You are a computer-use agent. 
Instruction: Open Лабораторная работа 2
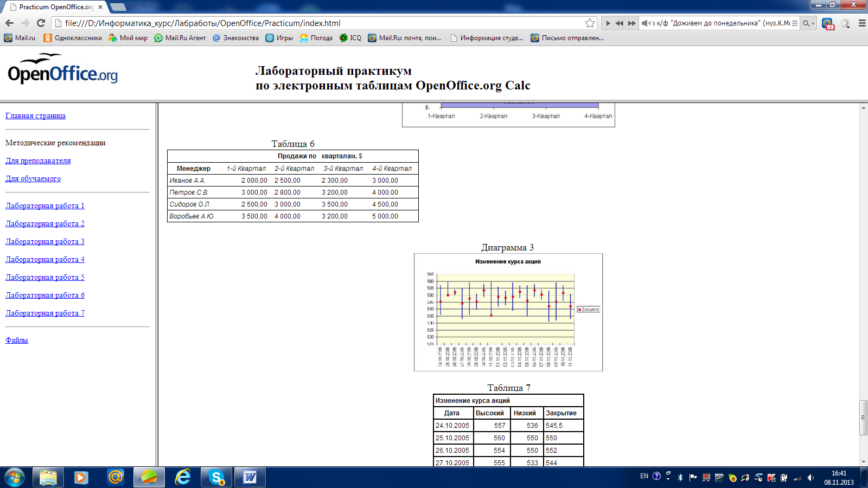point(45,223)
